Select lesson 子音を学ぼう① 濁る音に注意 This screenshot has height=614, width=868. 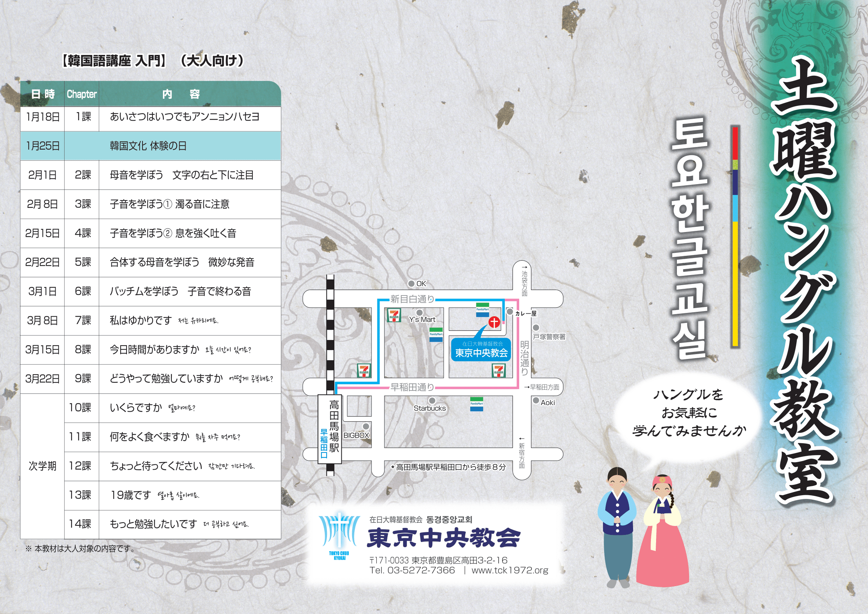coord(169,204)
